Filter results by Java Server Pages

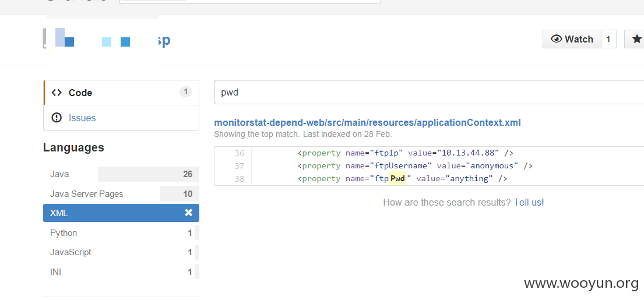[x=121, y=194]
